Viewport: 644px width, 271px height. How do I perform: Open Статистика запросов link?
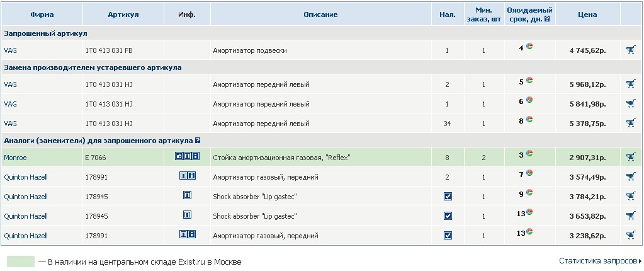[600, 261]
